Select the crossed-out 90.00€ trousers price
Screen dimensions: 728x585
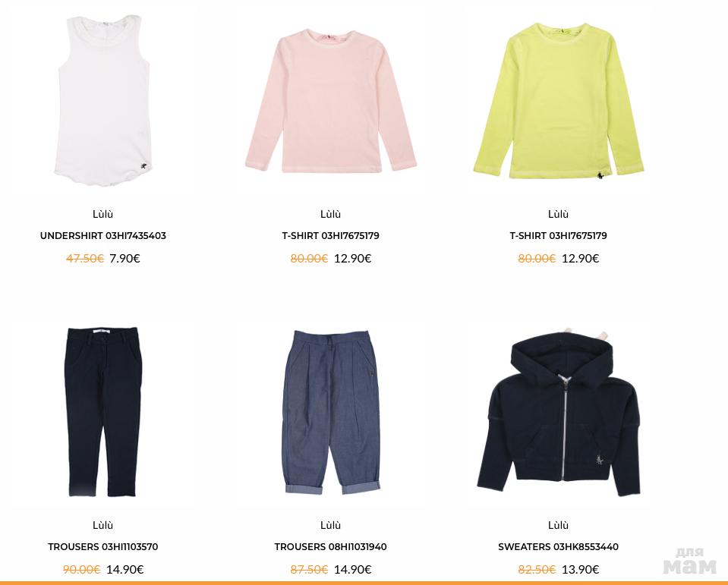click(82, 569)
